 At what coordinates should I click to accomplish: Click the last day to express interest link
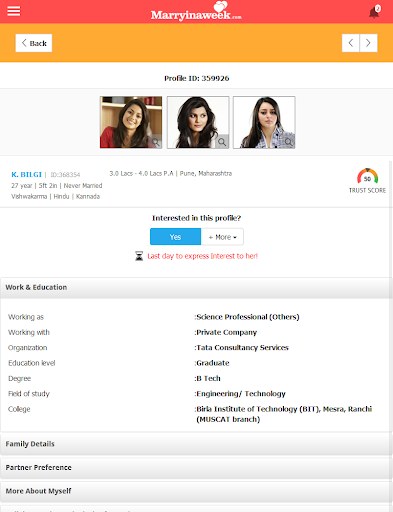(203, 256)
